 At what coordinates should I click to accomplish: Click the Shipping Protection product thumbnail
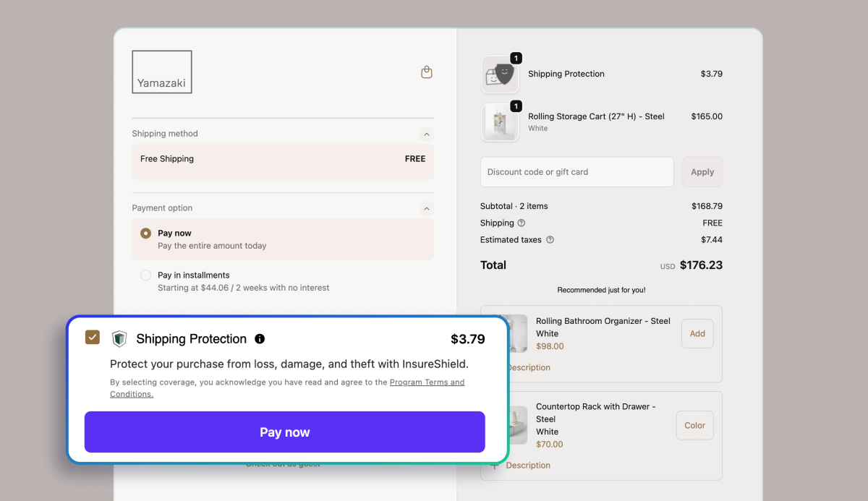[500, 74]
